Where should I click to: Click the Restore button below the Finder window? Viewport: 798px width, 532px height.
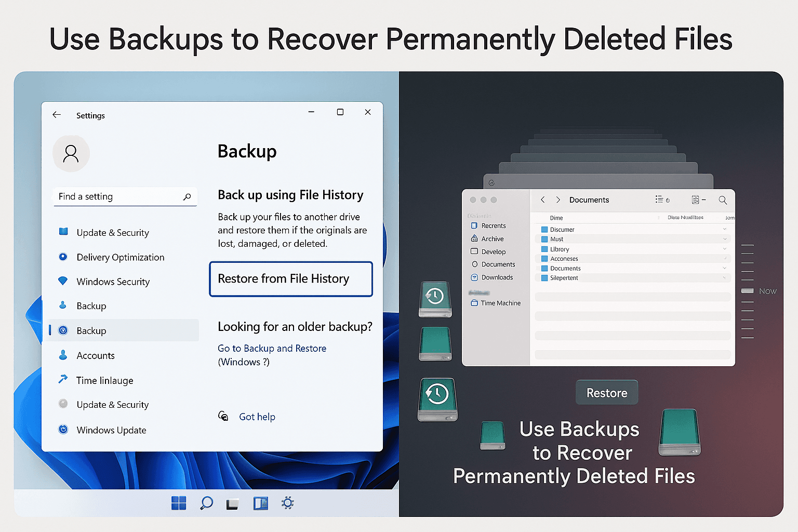click(x=607, y=393)
